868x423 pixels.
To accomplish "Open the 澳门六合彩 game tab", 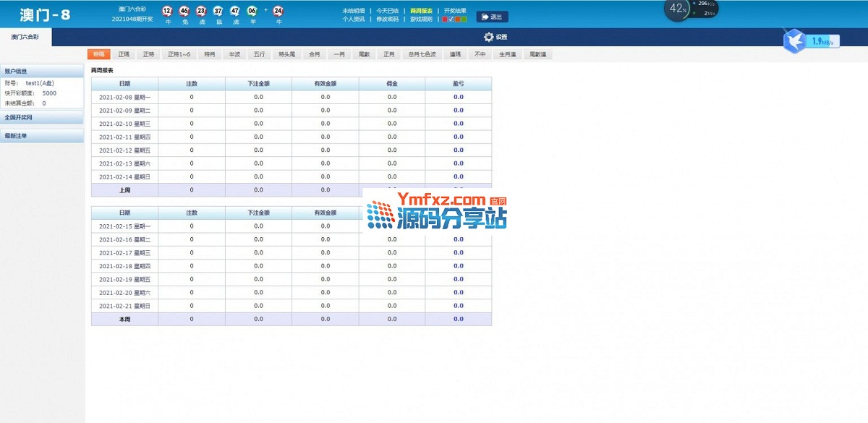I will click(x=25, y=36).
